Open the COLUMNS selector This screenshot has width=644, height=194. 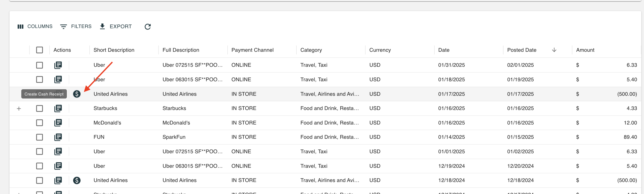coord(35,26)
